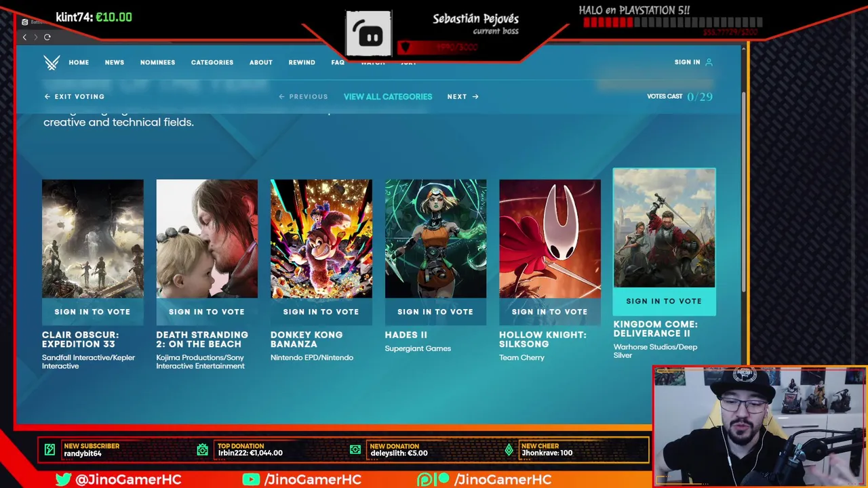Click the "DONKEY KONG BANANZA" title

(307, 340)
